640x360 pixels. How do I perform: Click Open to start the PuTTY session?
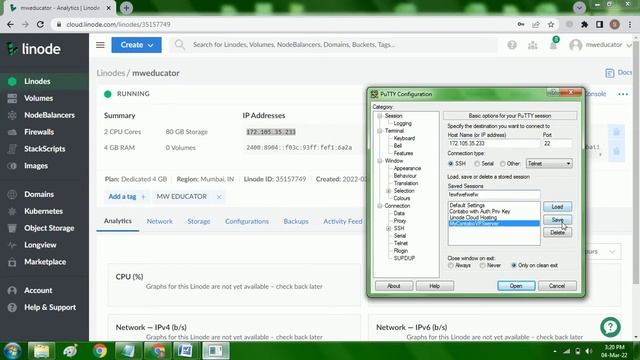click(x=516, y=286)
